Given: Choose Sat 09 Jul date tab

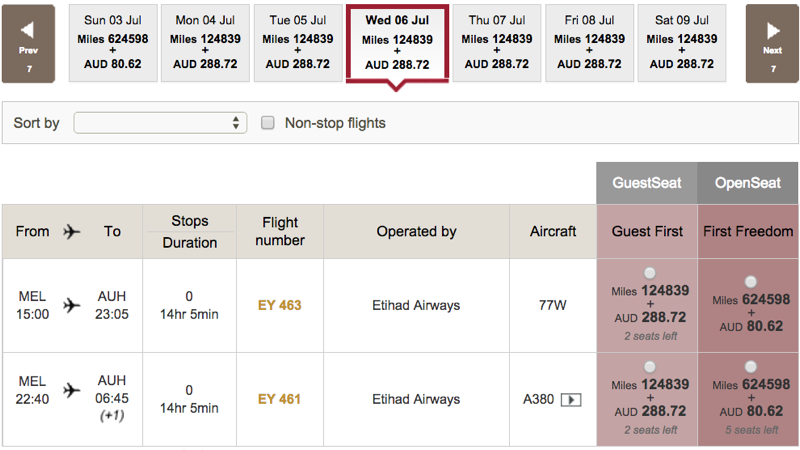Looking at the screenshot, I should (x=682, y=43).
